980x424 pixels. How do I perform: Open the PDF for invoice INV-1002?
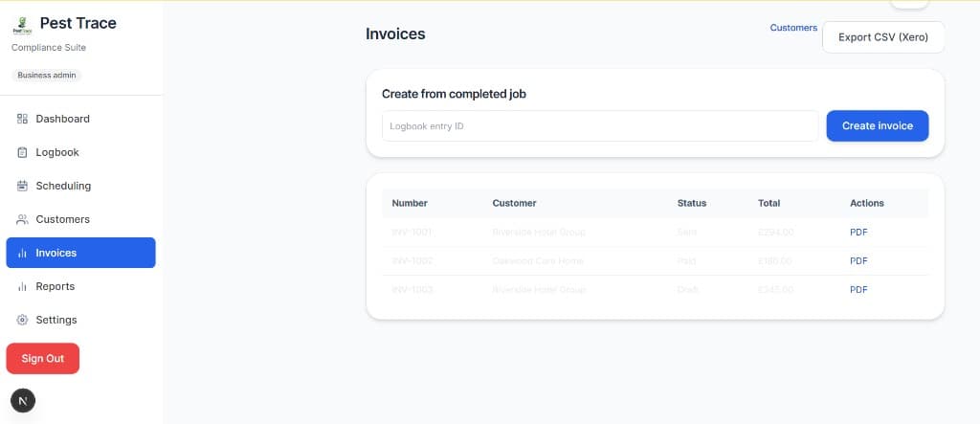858,260
